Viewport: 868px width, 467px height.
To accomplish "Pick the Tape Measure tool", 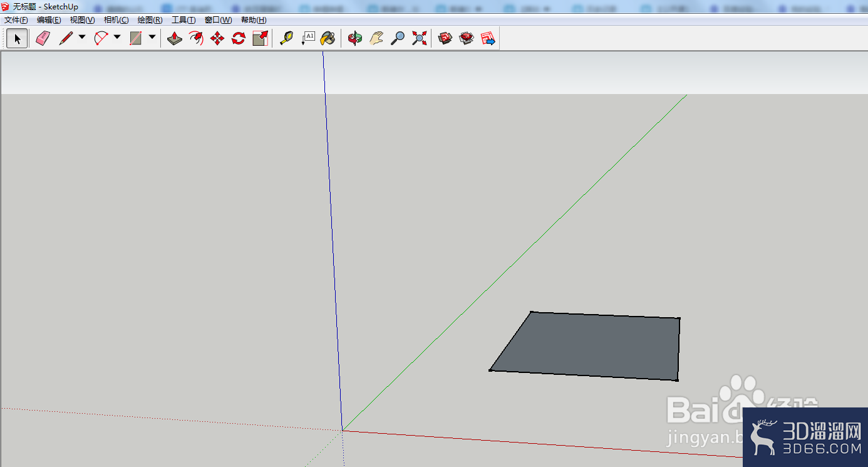I will [x=286, y=39].
